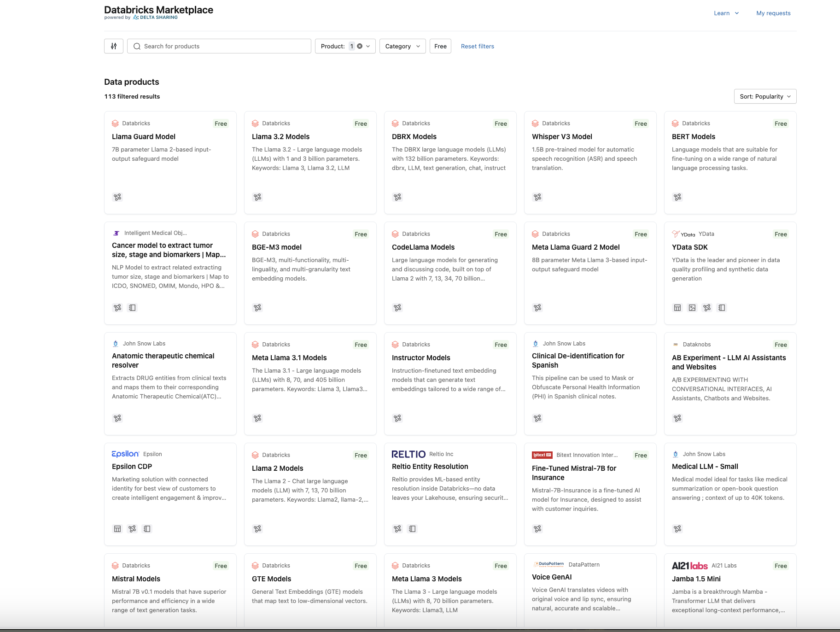The width and height of the screenshot is (840, 632).
Task: Clear the Product filter selection
Action: click(x=359, y=46)
